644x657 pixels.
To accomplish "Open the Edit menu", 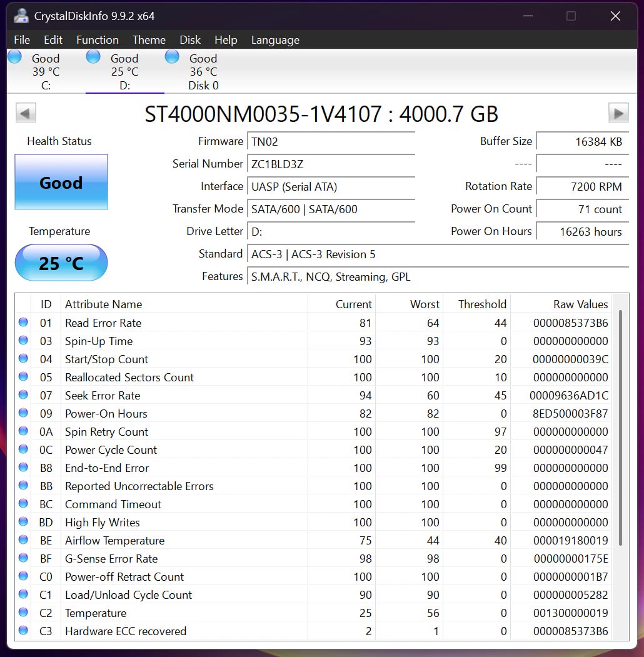I will coord(53,40).
